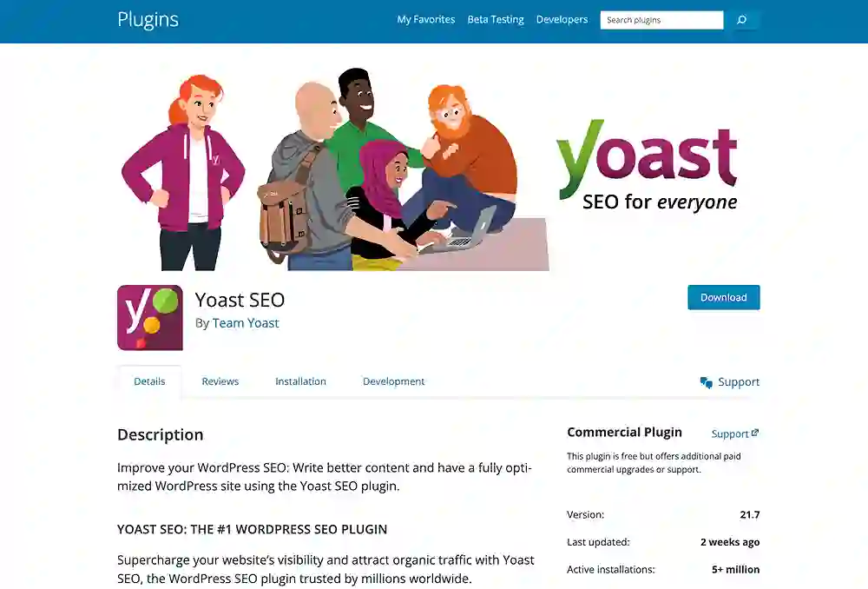Image resolution: width=868 pixels, height=589 pixels.
Task: Open the Developers header link
Action: click(x=562, y=19)
